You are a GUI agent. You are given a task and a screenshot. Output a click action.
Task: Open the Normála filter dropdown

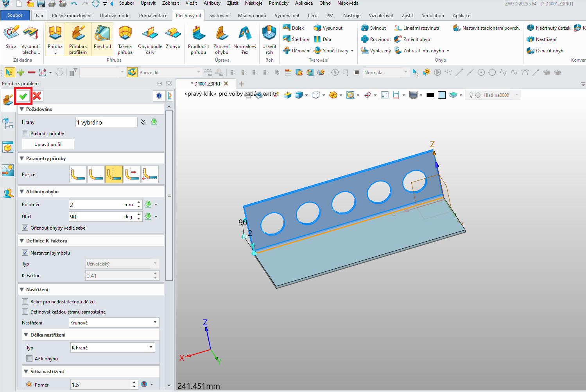[x=386, y=73]
